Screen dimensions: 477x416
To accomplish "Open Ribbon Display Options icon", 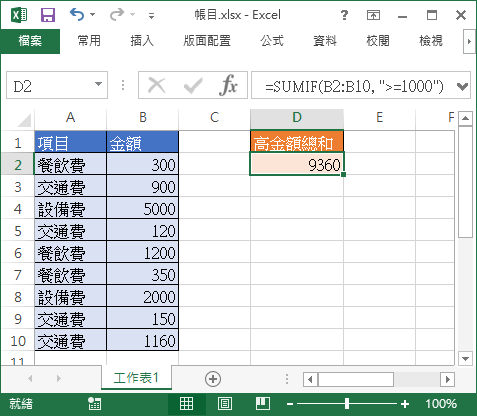I will pos(373,15).
